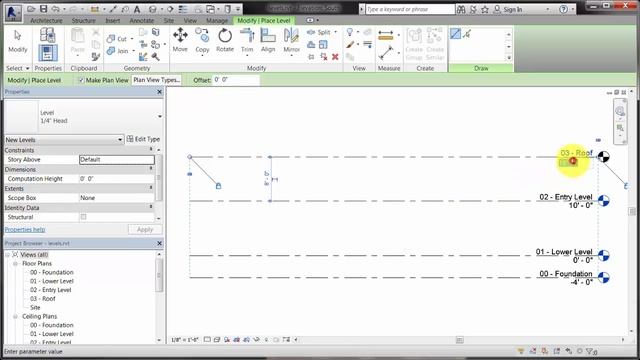640x360 pixels.
Task: Click the view scale 1/8" = 1'-0"
Action: click(x=185, y=340)
